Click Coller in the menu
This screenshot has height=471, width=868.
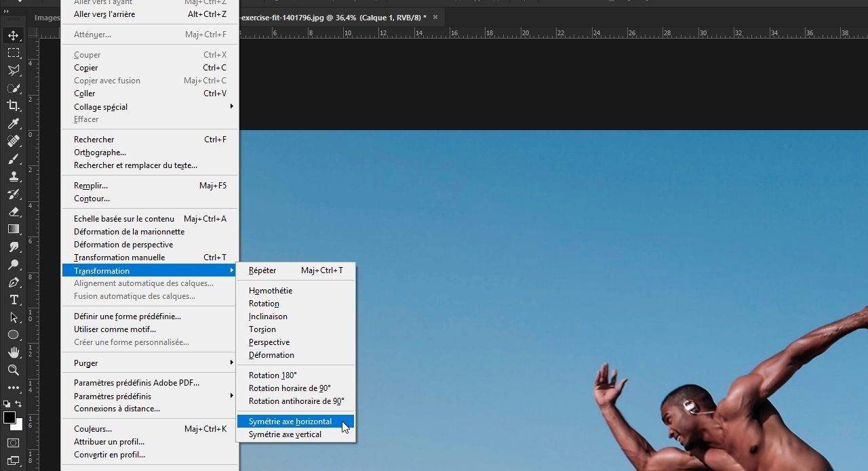(x=150, y=94)
